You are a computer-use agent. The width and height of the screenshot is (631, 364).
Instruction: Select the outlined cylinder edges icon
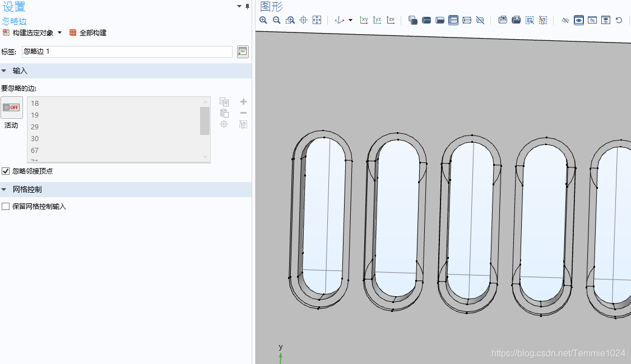[467, 20]
